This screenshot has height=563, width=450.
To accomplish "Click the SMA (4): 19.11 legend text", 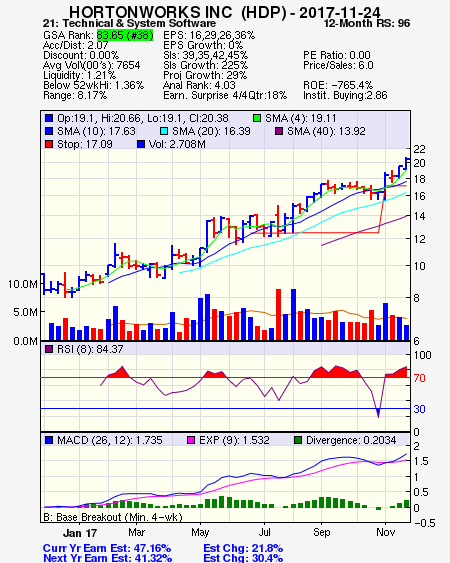I will click(301, 118).
